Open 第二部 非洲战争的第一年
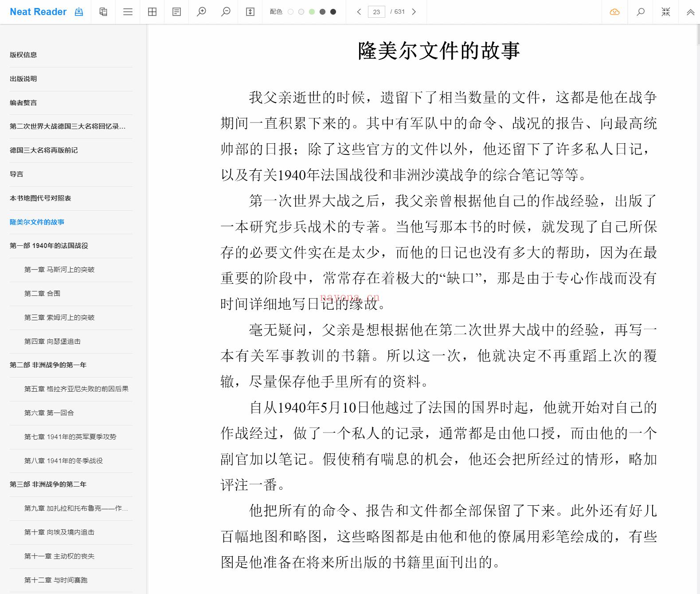 coord(48,365)
